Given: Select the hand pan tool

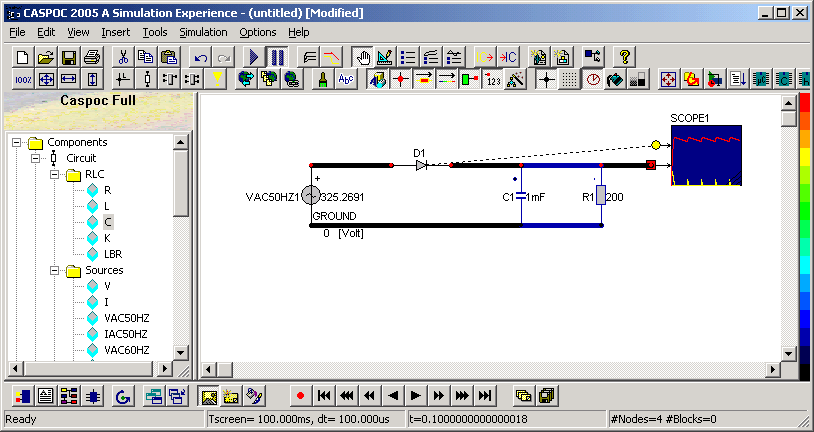Looking at the screenshot, I should (362, 57).
